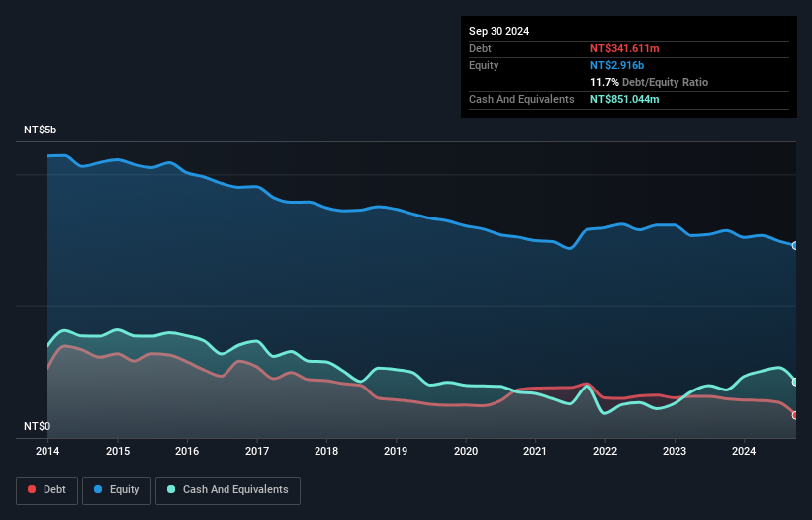Click the 11.7% Debt/Equity Ratio text

(x=649, y=82)
